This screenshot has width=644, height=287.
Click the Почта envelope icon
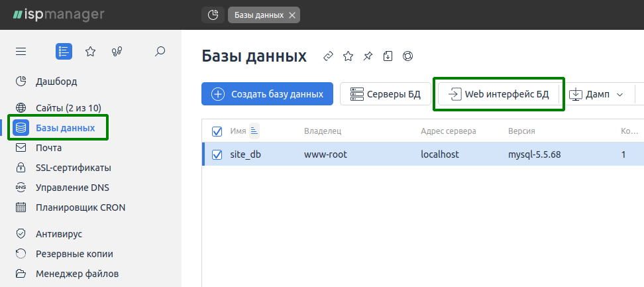21,147
